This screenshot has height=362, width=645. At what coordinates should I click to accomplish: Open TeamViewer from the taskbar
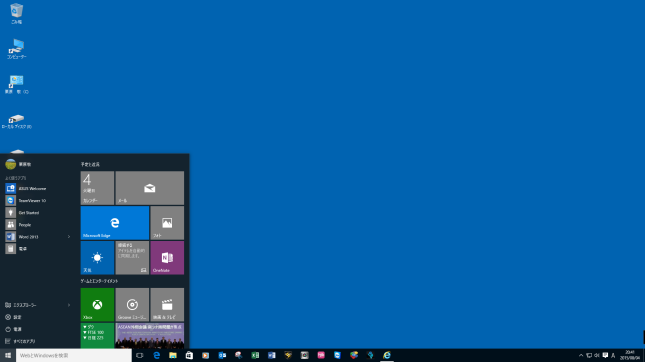click(x=337, y=355)
